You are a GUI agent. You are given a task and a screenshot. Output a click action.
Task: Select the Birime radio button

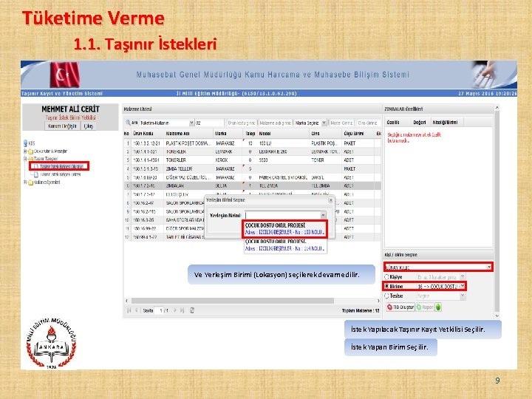386,287
